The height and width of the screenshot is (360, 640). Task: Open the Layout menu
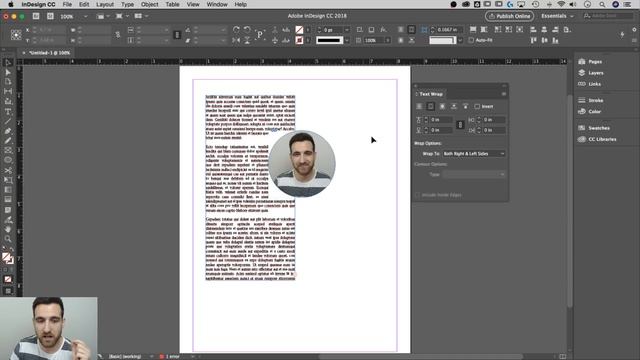pos(105,4)
